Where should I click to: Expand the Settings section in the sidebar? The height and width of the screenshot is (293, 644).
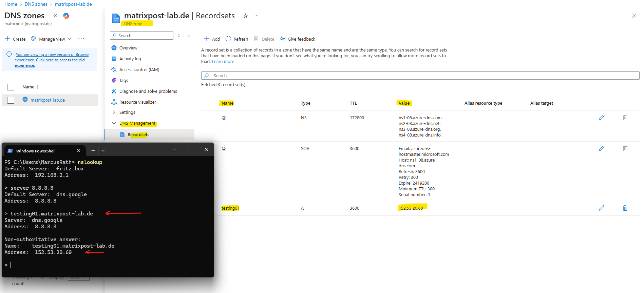tap(114, 112)
